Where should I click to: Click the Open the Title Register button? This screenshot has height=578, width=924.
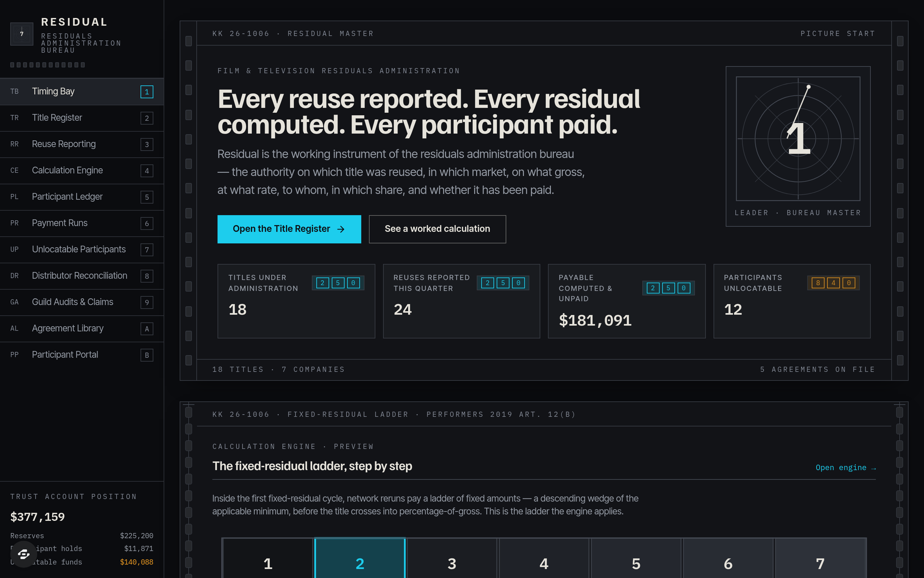point(289,229)
